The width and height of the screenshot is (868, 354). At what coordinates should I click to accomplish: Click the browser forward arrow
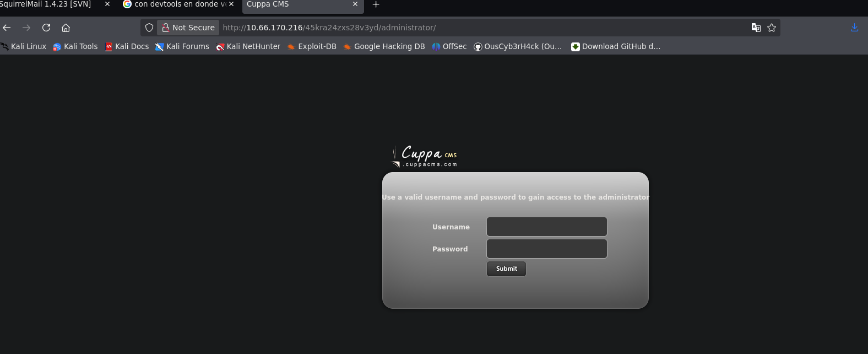click(26, 28)
